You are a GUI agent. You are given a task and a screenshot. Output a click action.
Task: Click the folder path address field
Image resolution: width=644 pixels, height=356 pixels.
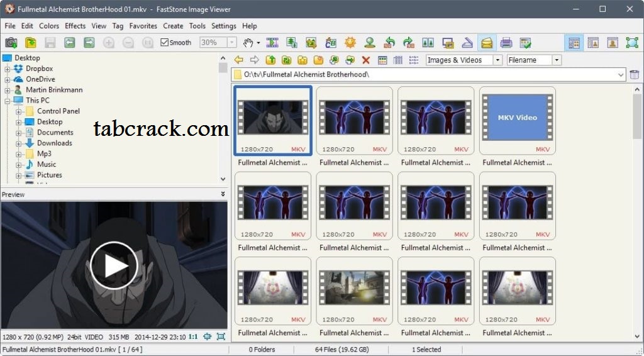pos(429,75)
